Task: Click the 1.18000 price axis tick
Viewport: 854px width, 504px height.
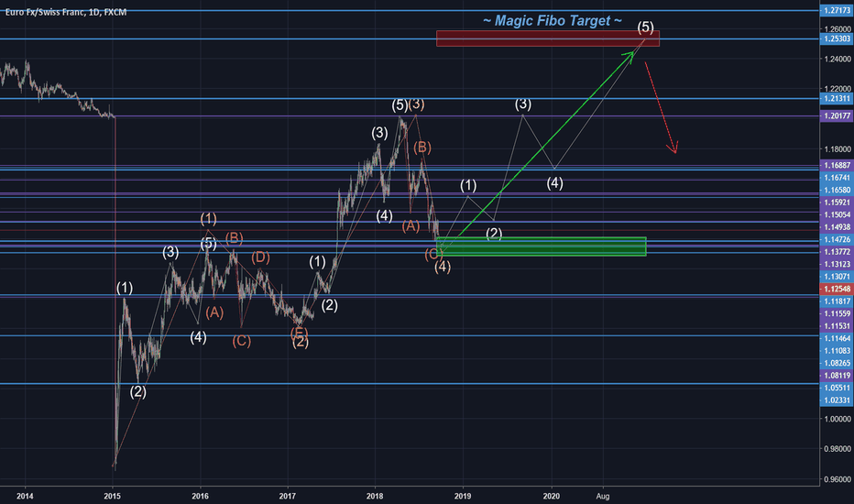Action: [838, 149]
